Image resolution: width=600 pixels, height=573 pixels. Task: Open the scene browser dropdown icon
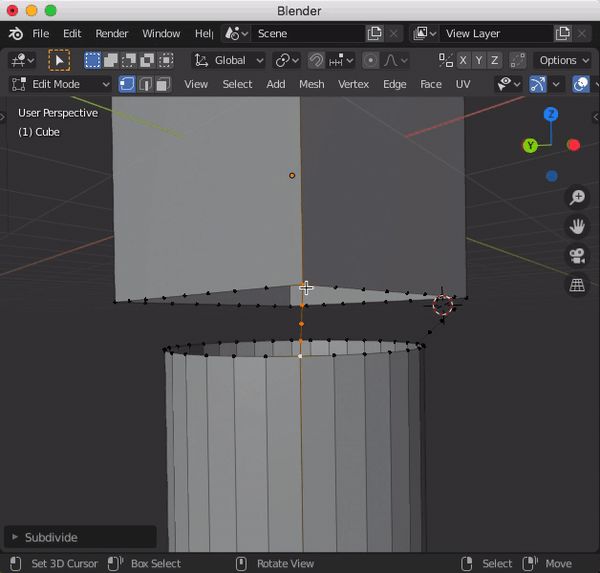click(x=236, y=34)
